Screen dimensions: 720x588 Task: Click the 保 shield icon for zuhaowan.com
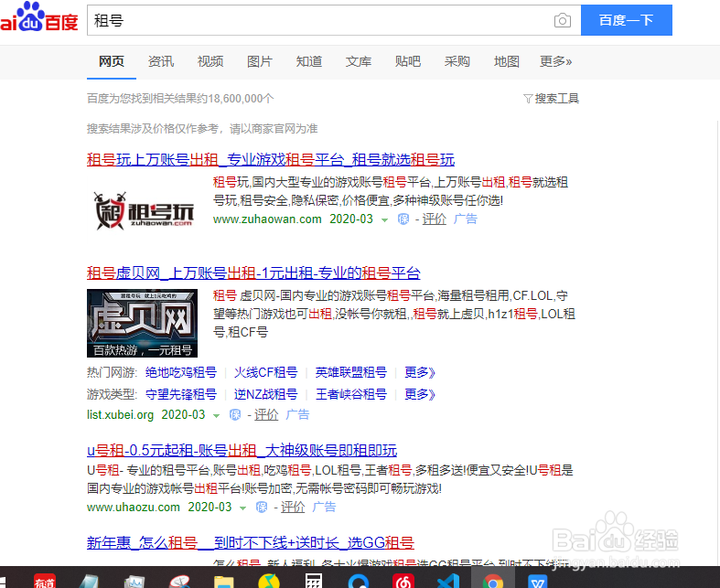[x=403, y=219]
